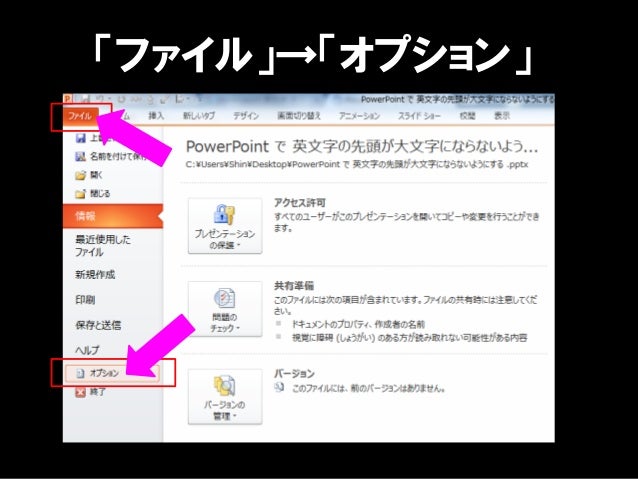The height and width of the screenshot is (479, 638).
Task: Switch to the 挿入 ribbon tab
Action: click(x=156, y=116)
